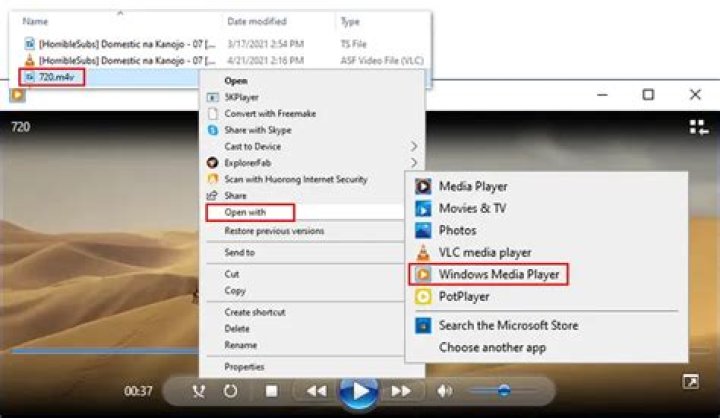Expand the ExplorerFab submenu arrow
This screenshot has height=418, width=720.
coord(414,162)
